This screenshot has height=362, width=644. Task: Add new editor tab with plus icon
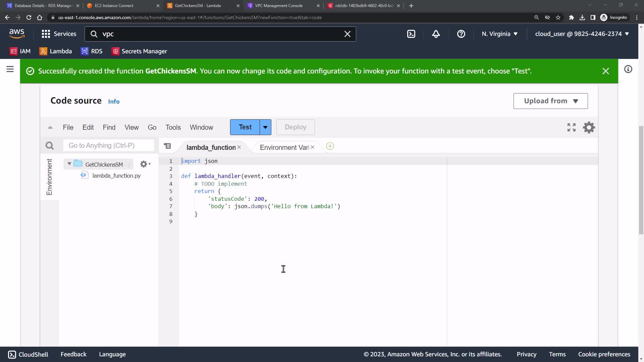(x=330, y=146)
